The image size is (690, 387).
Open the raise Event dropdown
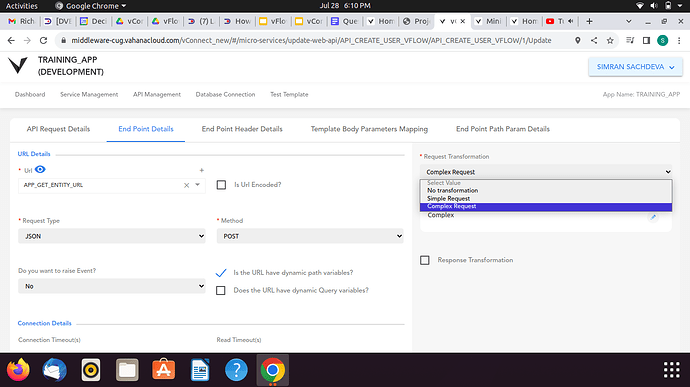[112, 286]
